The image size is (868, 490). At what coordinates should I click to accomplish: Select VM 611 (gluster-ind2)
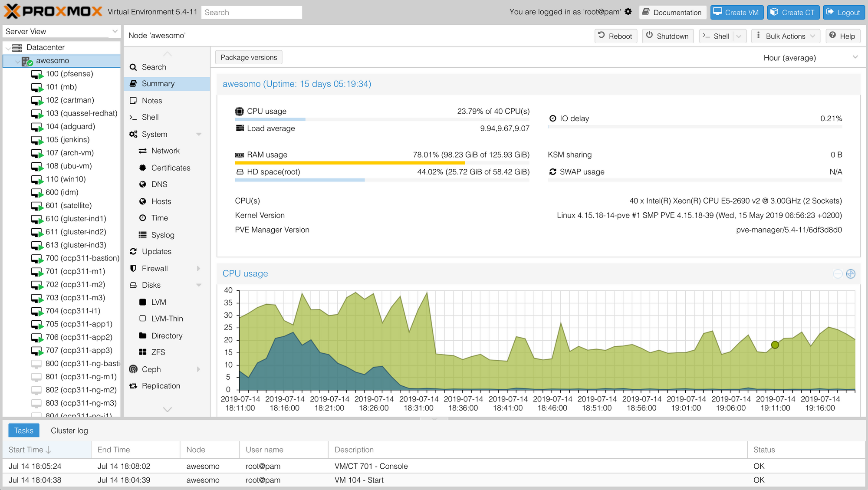pyautogui.click(x=76, y=232)
